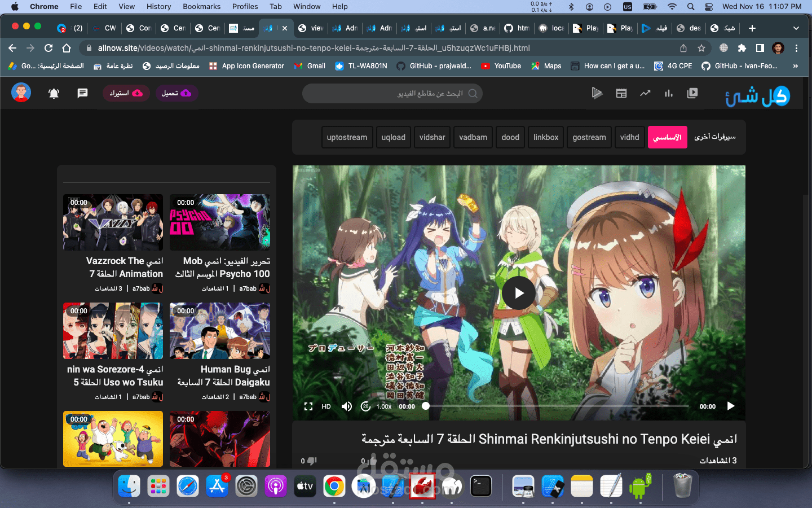Open the Vazzrock The Animation title link
The height and width of the screenshot is (508, 812).
coord(125,268)
